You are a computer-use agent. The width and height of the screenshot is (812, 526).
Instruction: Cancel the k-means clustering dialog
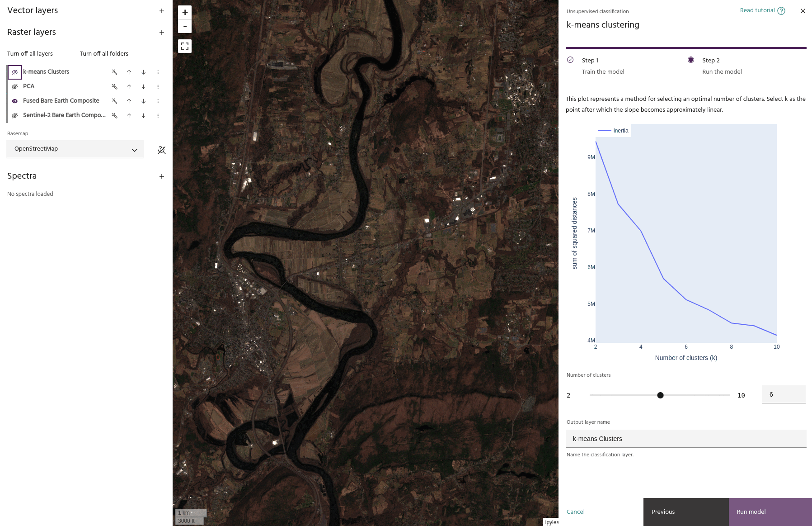(576, 512)
